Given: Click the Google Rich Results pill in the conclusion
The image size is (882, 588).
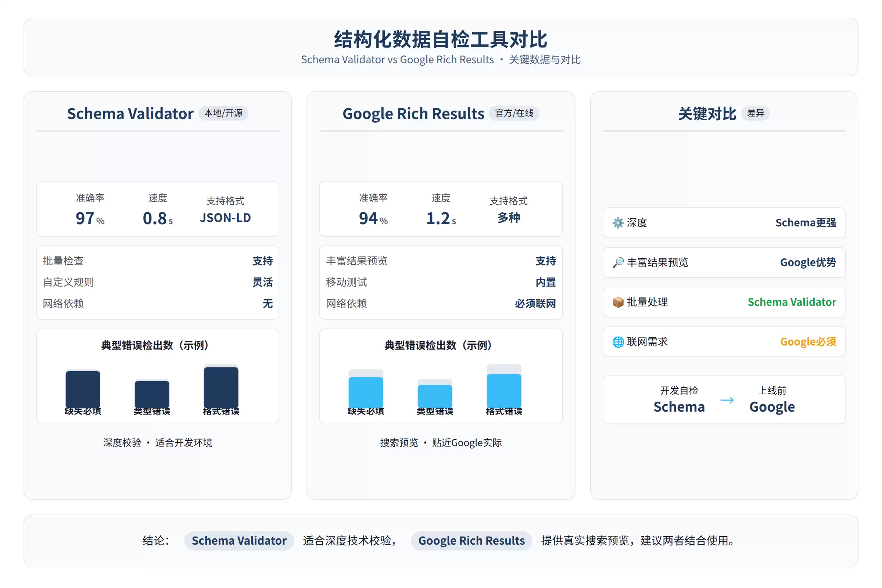Looking at the screenshot, I should tap(472, 541).
